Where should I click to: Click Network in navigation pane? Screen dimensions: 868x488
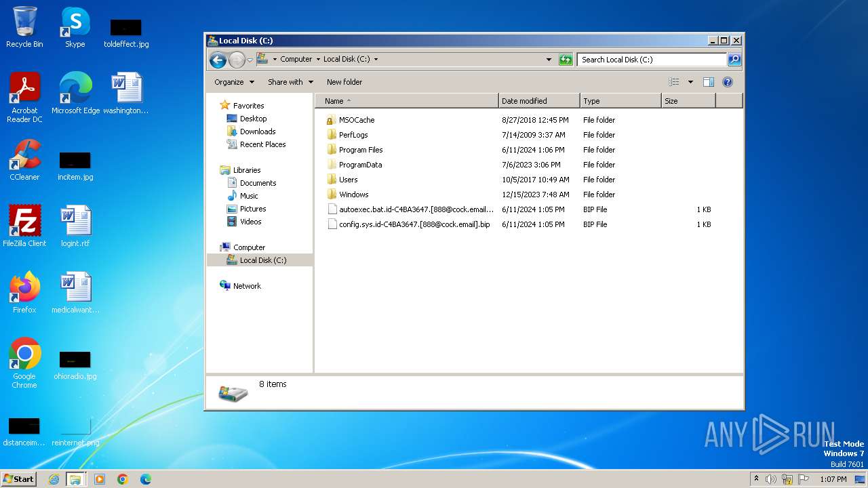click(x=247, y=286)
